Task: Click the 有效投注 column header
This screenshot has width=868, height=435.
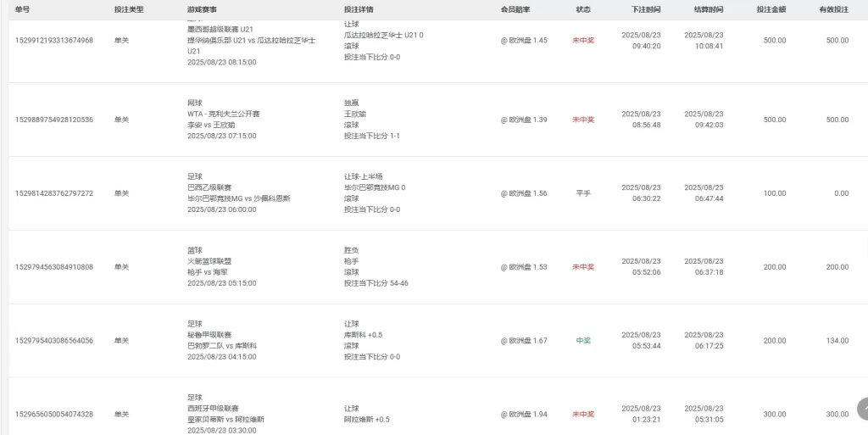Action: pos(834,9)
